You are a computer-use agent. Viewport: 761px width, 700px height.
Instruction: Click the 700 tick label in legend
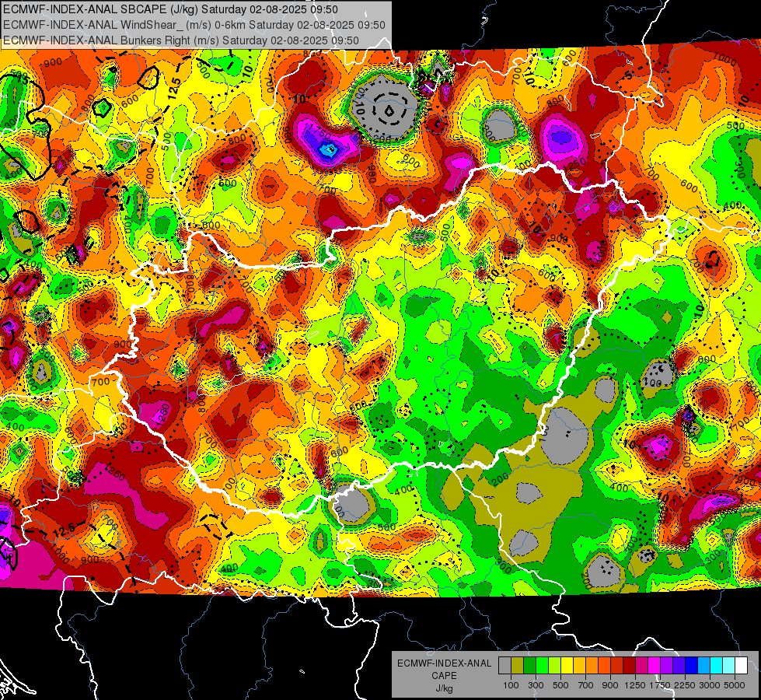coord(586,685)
